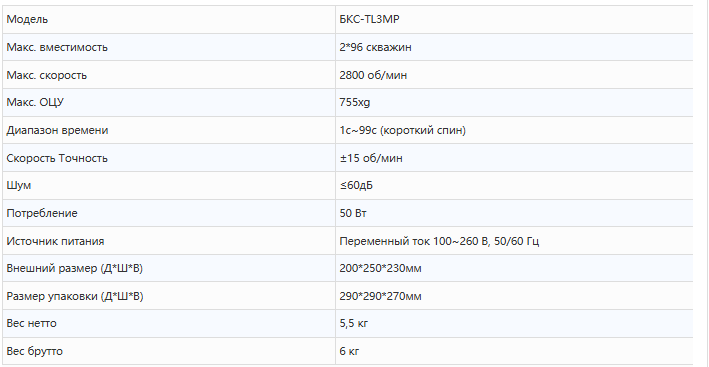Select the "2*96 скважин" value cell
Image resolution: width=709 pixels, height=367 pixels.
coord(514,47)
